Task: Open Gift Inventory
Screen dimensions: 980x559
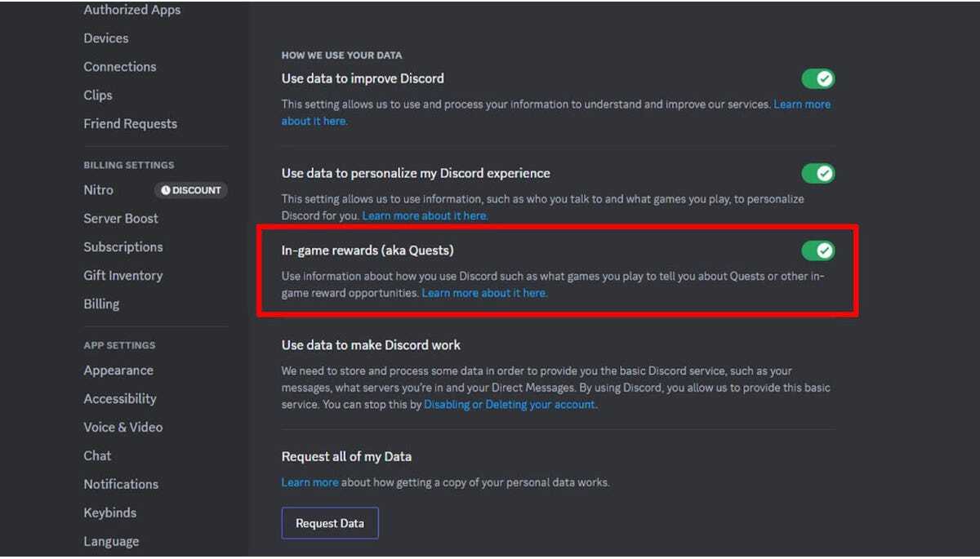Action: coord(123,276)
